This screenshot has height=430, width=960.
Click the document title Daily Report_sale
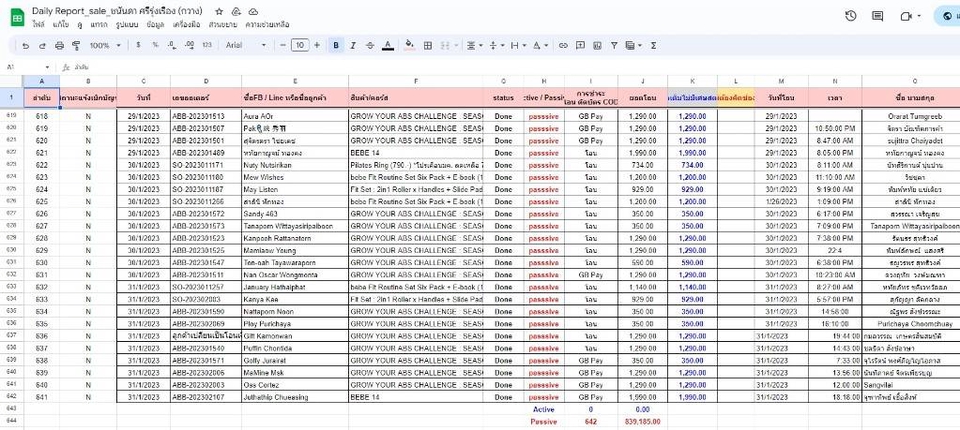point(119,11)
